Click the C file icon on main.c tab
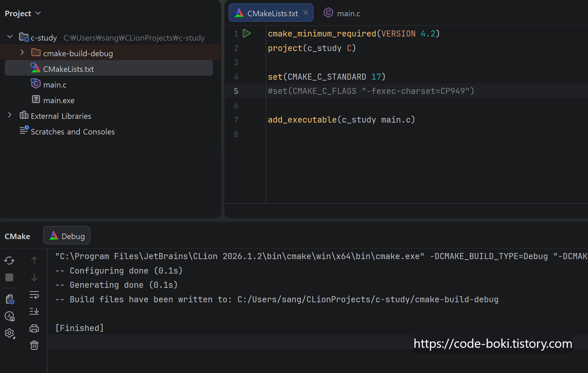This screenshot has height=373, width=588. (328, 13)
